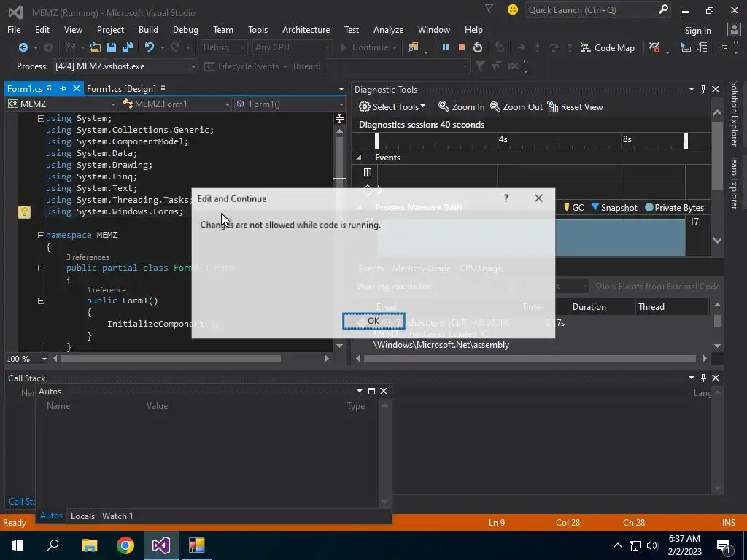Open the Select Tools dropdown in Diagnostic Tools
747x560 pixels.
[392, 106]
